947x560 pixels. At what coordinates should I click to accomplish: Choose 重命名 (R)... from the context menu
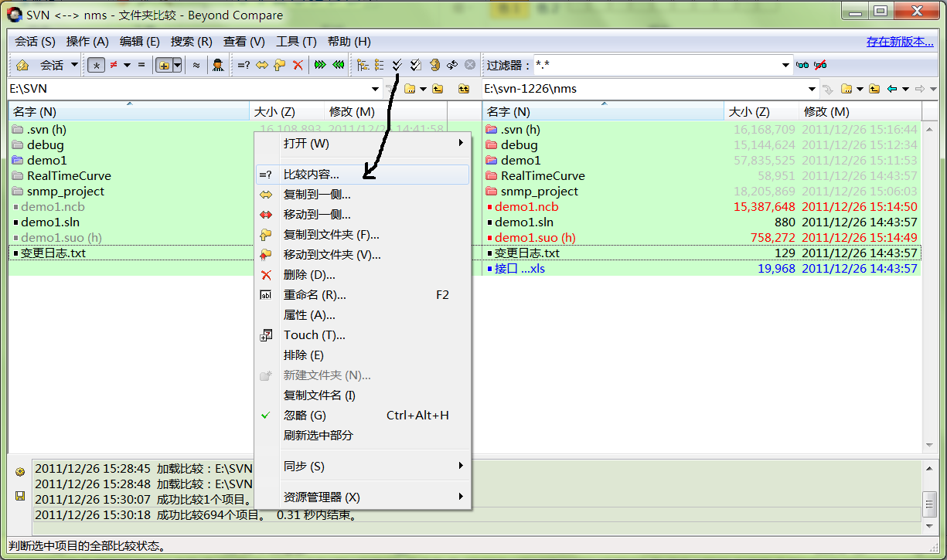[363, 295]
